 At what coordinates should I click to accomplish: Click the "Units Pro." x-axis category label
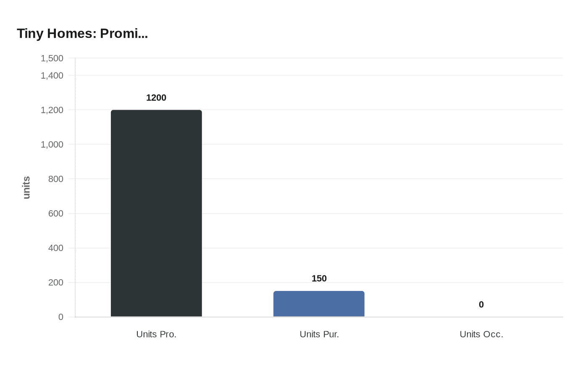click(156, 334)
